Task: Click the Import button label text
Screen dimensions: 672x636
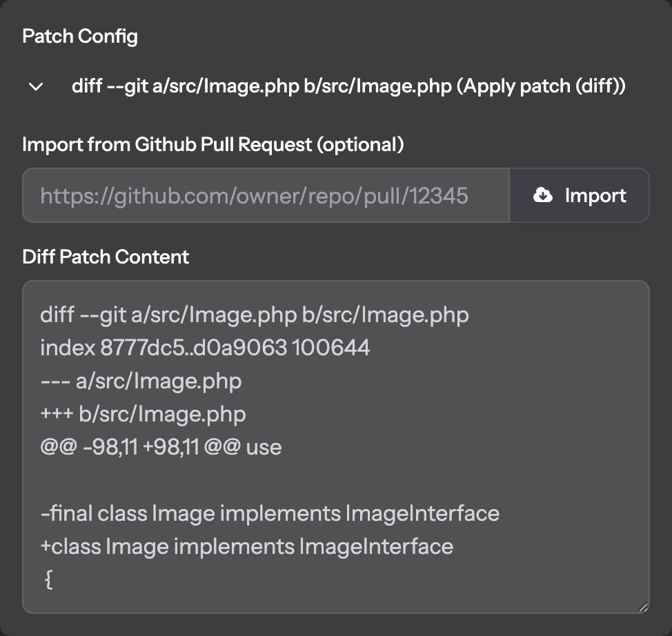Action: click(x=595, y=195)
